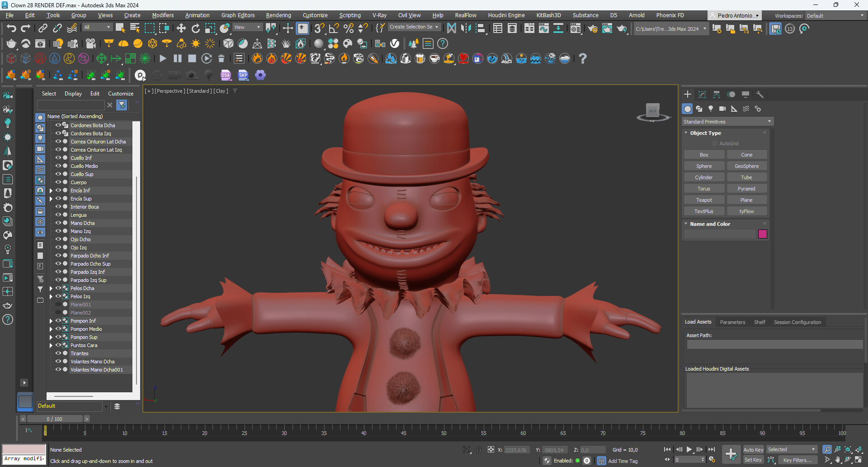Open the Rendering menu

click(x=278, y=15)
